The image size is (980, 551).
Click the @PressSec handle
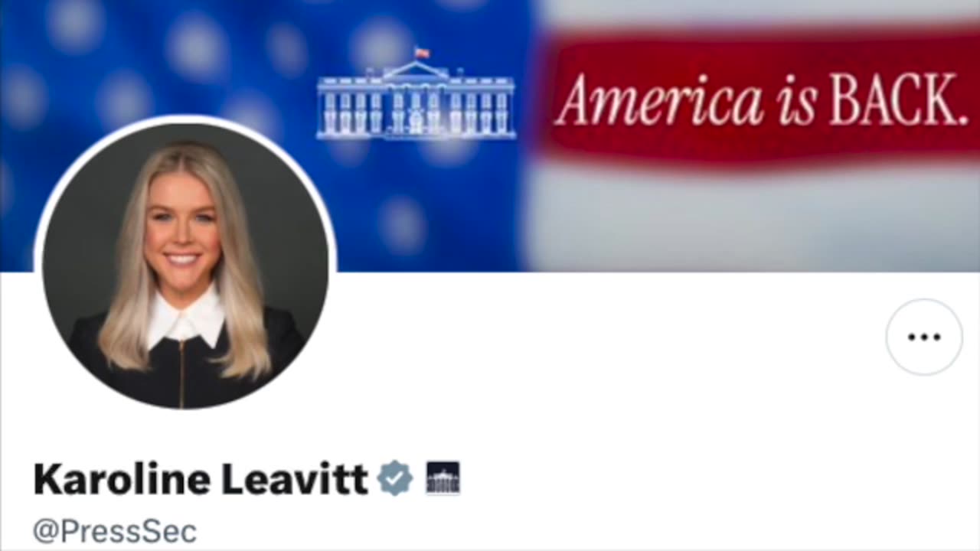pyautogui.click(x=115, y=531)
